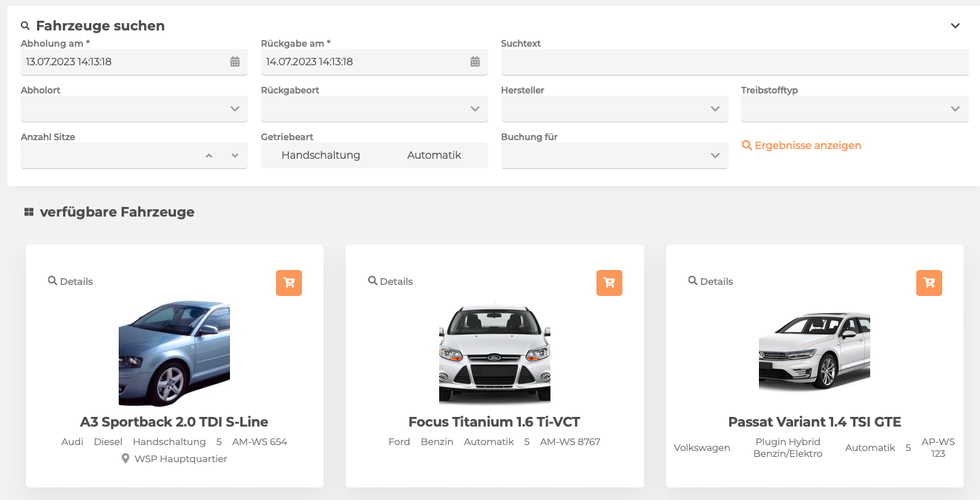Add A3 Sportback to cart
Viewport: 980px width, 500px height.
(289, 283)
